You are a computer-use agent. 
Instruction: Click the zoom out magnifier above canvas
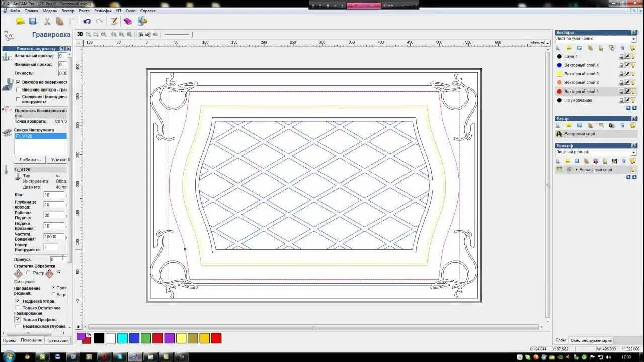pos(96,34)
